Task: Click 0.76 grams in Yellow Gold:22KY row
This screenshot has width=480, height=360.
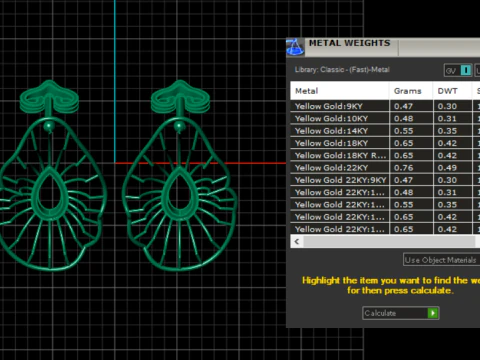Action: [403, 168]
